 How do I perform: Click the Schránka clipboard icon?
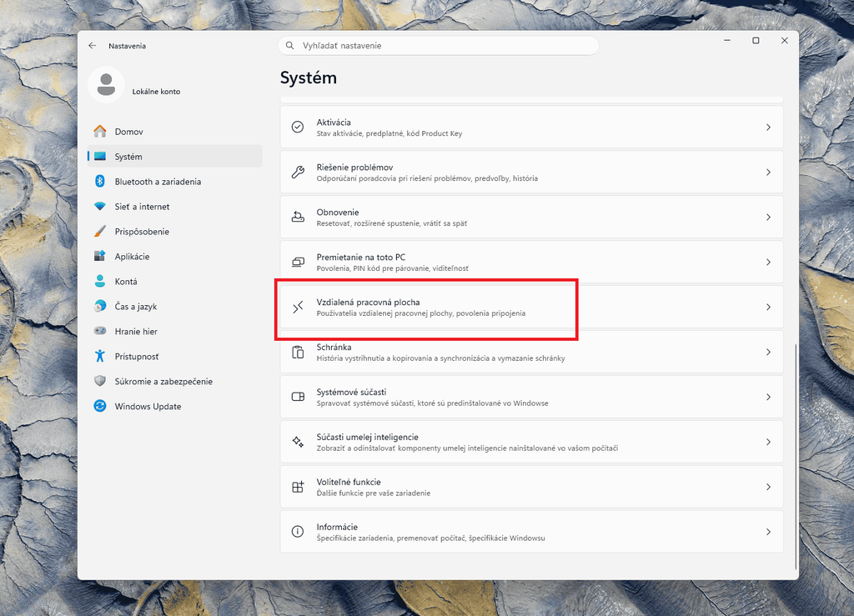298,352
